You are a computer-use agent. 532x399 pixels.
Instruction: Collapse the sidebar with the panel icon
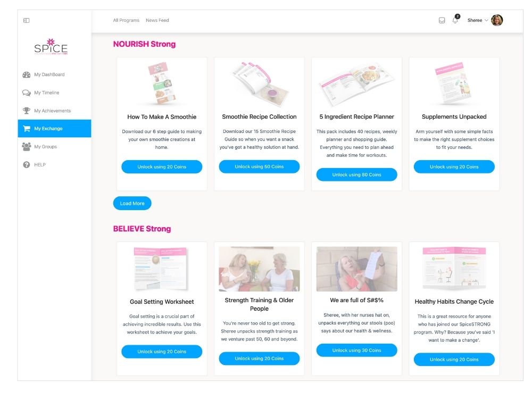[26, 20]
